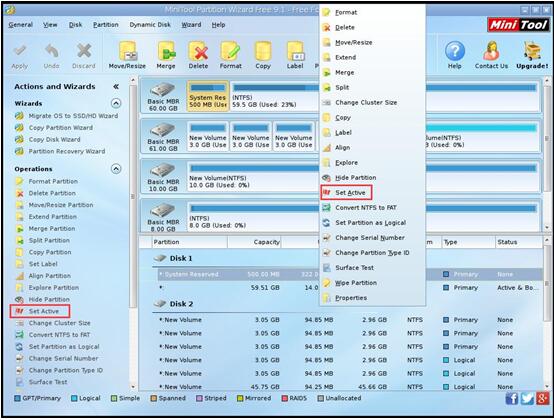Click the Move/Resize toolbar icon

127,55
